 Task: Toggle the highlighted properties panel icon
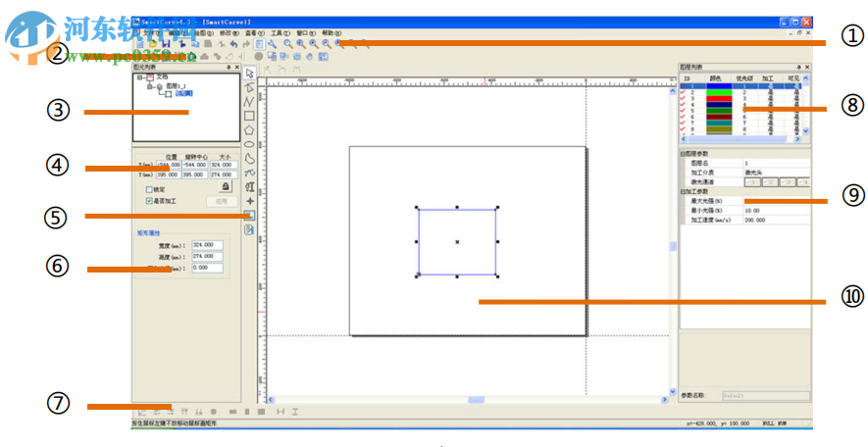259,44
